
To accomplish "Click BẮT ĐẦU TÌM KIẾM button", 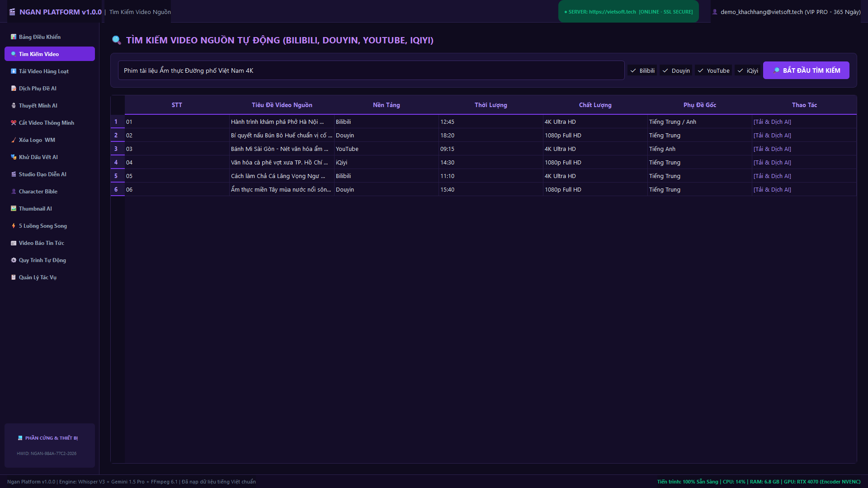I will [x=806, y=70].
